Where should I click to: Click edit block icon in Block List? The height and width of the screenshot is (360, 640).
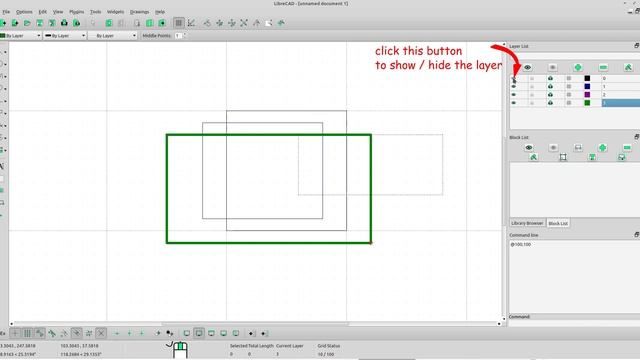click(563, 157)
